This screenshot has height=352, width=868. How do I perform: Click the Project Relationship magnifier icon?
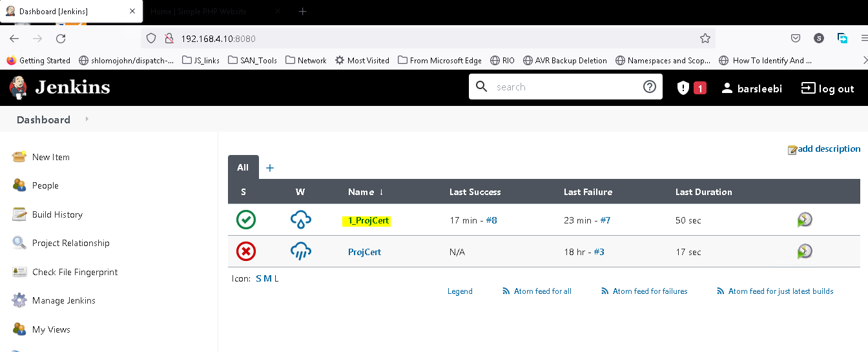pyautogui.click(x=19, y=243)
